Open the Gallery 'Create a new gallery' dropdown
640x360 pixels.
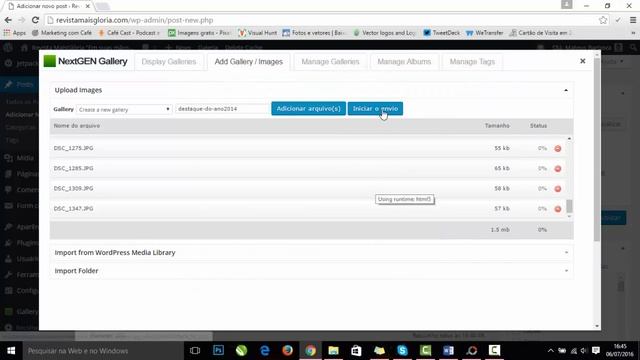pyautogui.click(x=124, y=109)
